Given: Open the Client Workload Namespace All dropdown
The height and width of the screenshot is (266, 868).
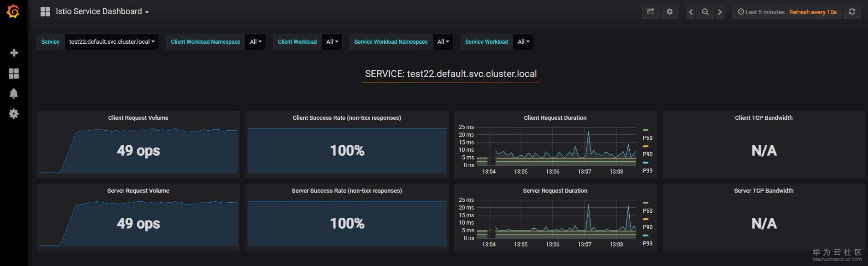Looking at the screenshot, I should pyautogui.click(x=256, y=41).
